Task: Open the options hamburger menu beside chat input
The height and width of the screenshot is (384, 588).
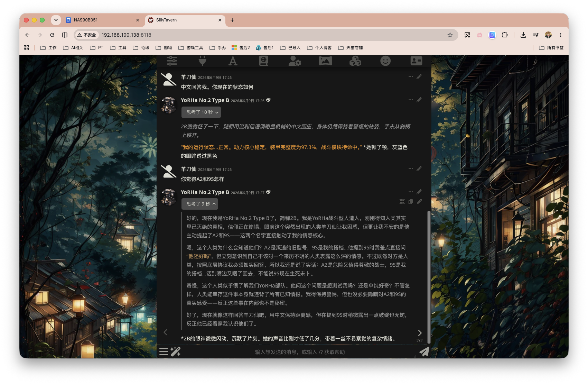Action: pos(164,352)
